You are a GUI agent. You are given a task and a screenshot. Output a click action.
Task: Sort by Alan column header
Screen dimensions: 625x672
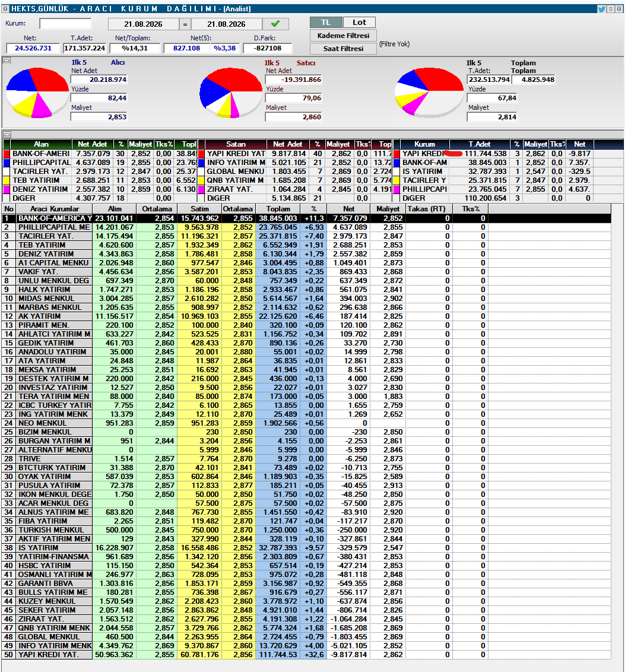coord(41,144)
